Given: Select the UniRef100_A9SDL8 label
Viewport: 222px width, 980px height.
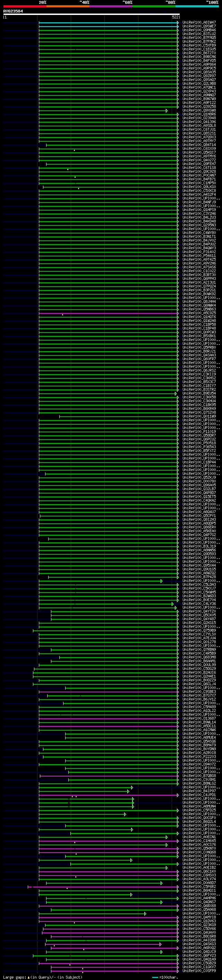Looking at the screenshot, I should click(199, 125).
